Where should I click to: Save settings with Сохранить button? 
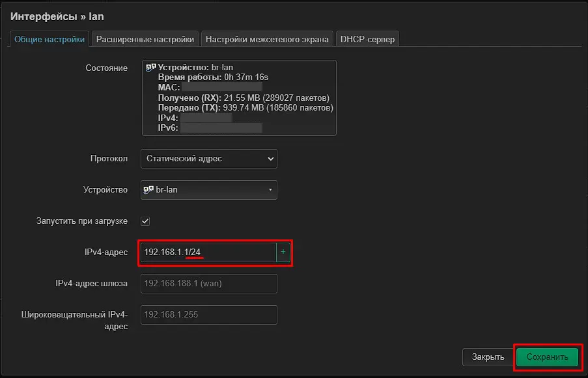[547, 357]
